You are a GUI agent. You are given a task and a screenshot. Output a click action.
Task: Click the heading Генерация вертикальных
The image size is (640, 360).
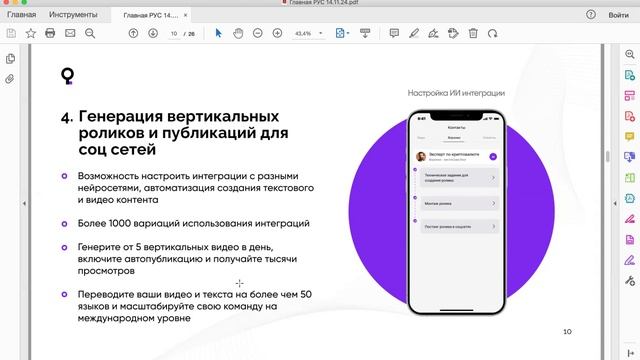click(x=179, y=116)
